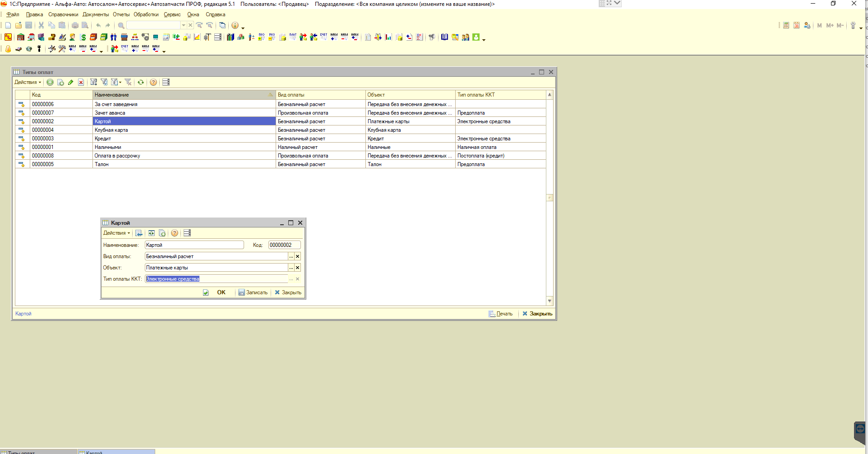Click the wrench and hammer tools icon
Screen dimensions: 868x454
(62, 49)
